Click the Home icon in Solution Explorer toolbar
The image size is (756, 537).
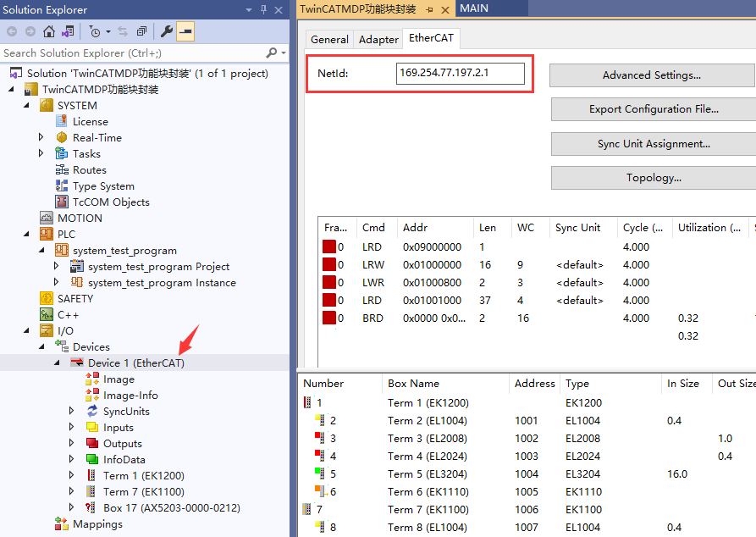(49, 32)
